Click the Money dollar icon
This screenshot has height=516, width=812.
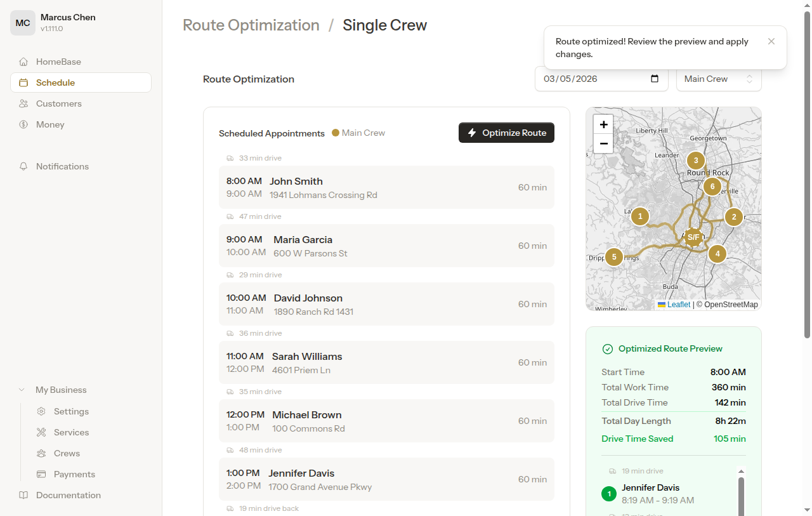pyautogui.click(x=23, y=124)
